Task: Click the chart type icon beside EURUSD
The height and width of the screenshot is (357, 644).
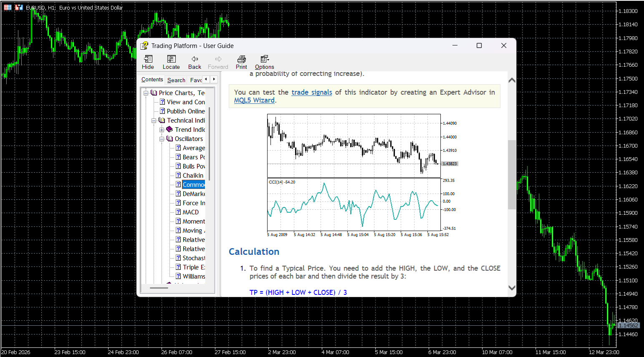Action: pyautogui.click(x=19, y=8)
